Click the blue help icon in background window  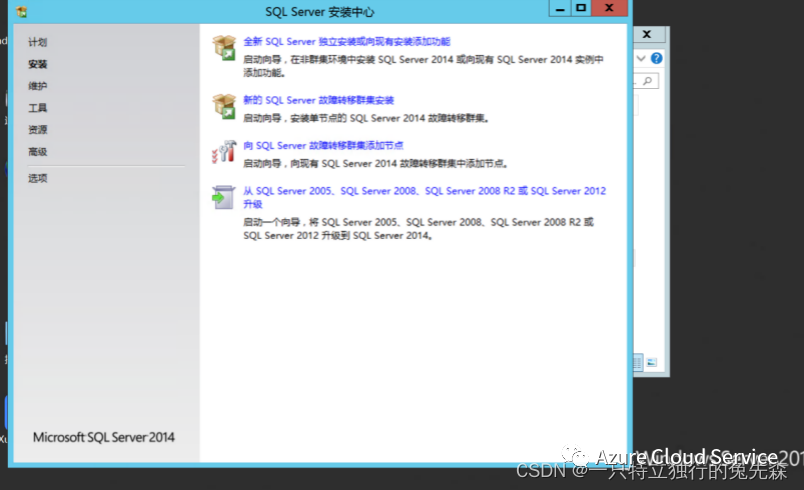[656, 58]
